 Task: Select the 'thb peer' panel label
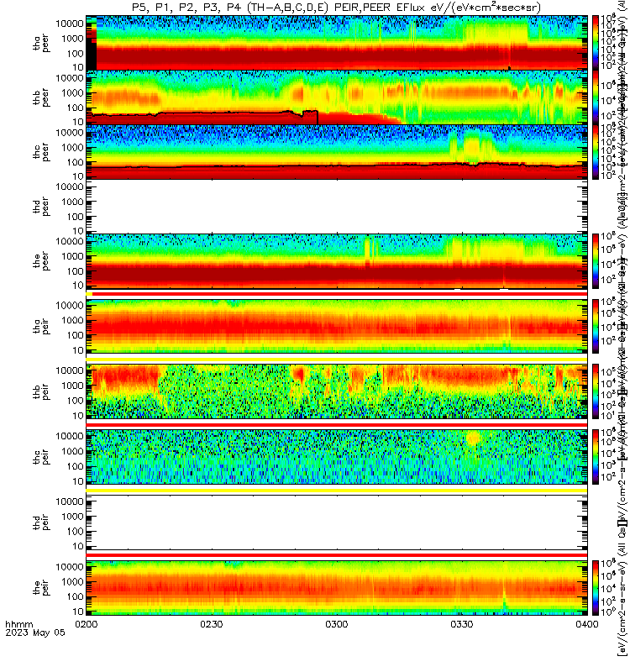tap(41, 97)
